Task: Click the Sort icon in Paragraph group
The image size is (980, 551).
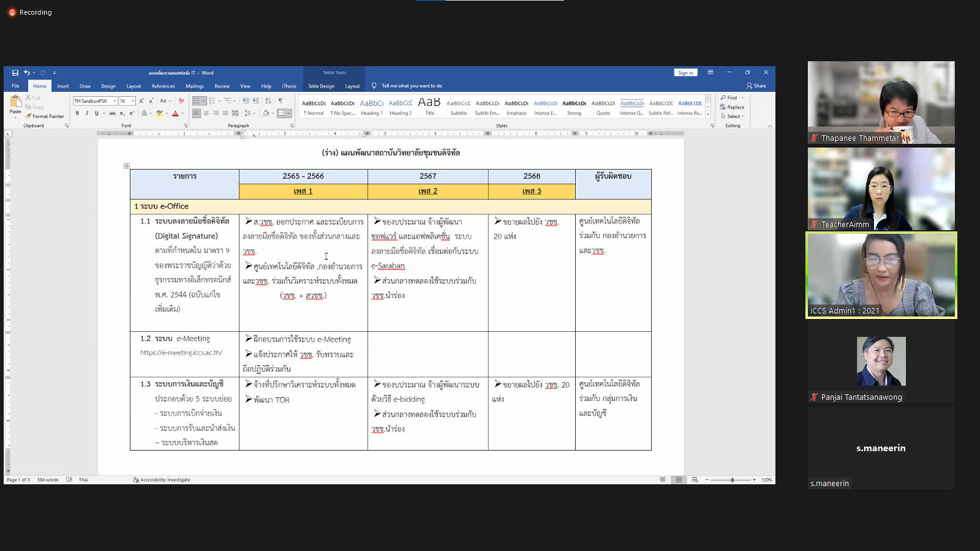Action: (268, 101)
